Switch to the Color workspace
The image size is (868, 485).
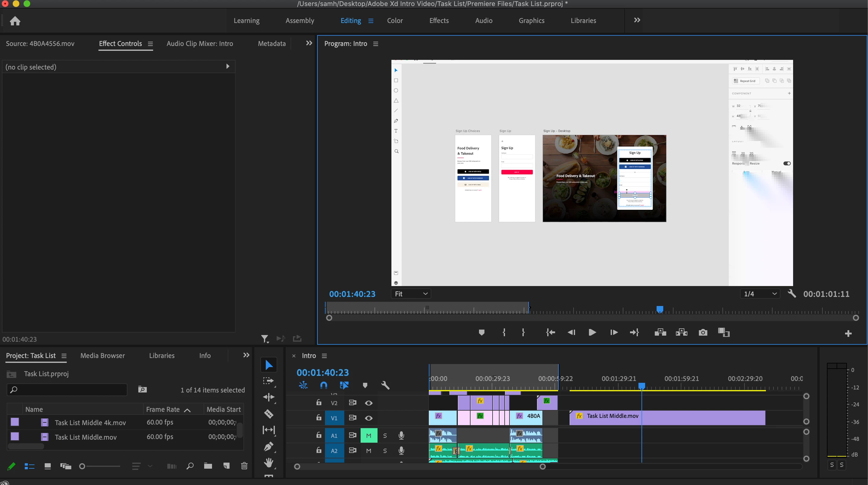(394, 21)
